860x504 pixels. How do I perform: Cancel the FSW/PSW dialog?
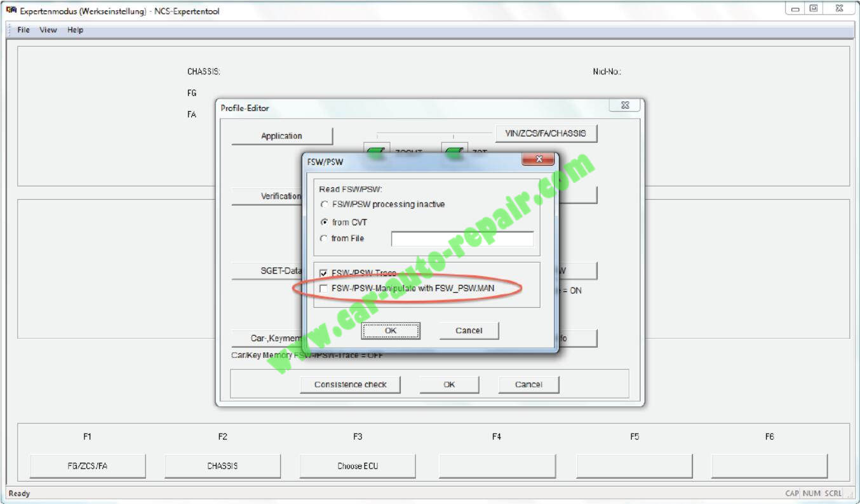[x=469, y=331]
